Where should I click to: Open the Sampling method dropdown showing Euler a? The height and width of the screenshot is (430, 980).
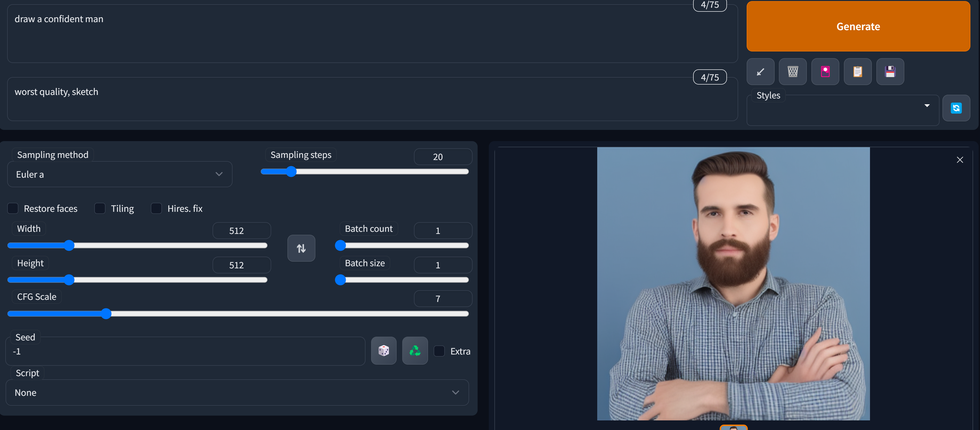119,174
